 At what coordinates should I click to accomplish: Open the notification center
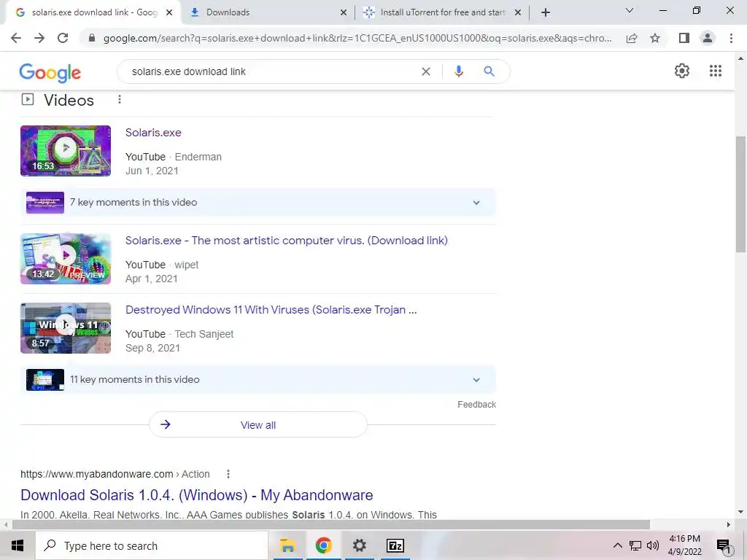[724, 545]
